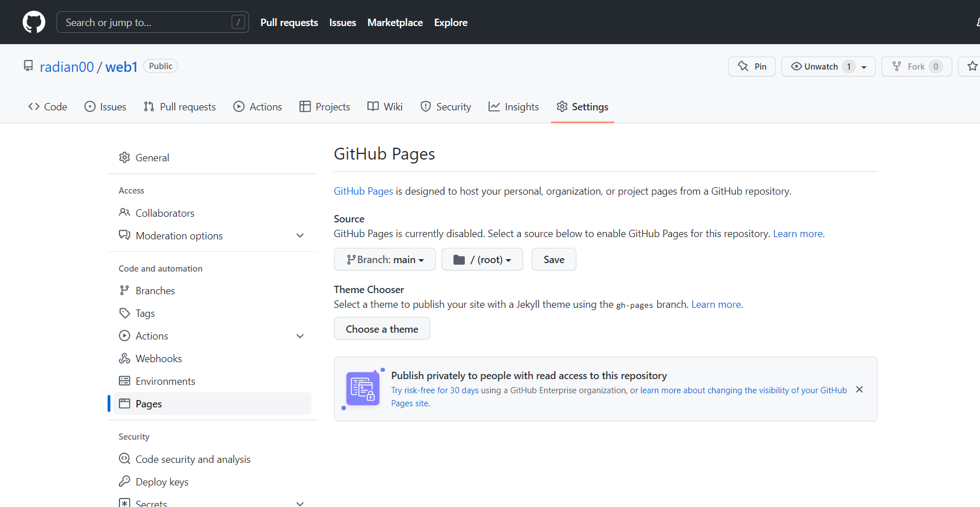980x507 pixels.
Task: Go to Explore
Action: 451,22
